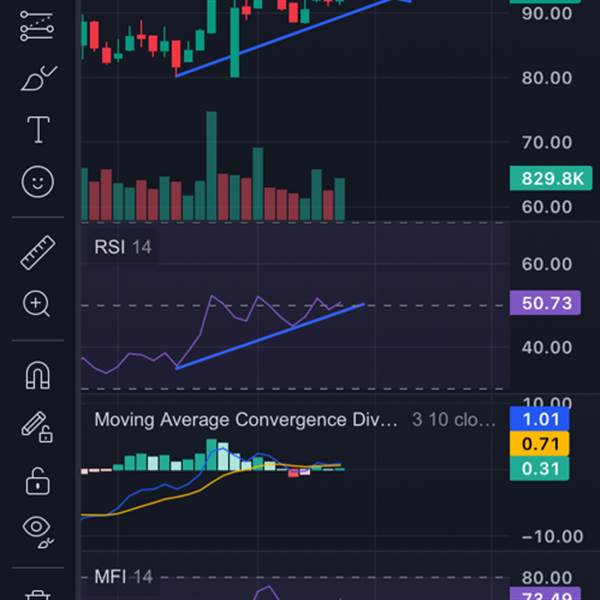
Task: Click the 70.00 price scale label
Action: click(547, 143)
